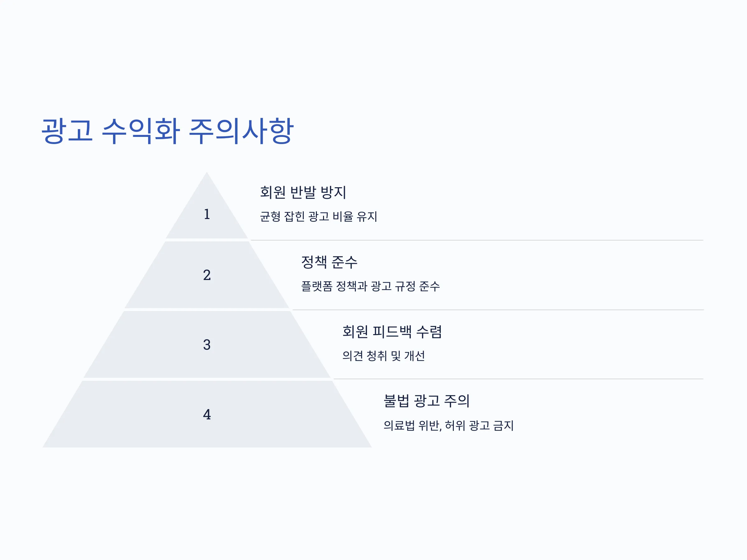747x560 pixels.
Task: Click the text 의견 청취 및 개선
Action: tap(384, 356)
